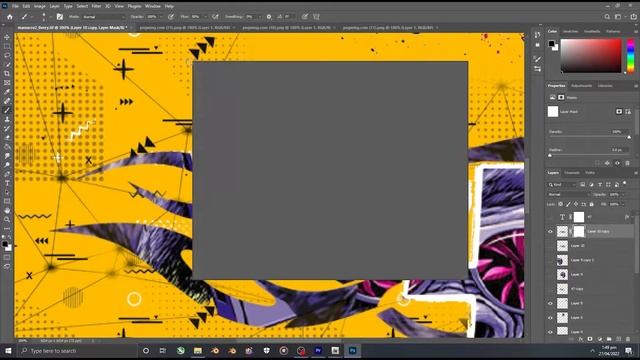Show the 47 copy layer

[550, 289]
